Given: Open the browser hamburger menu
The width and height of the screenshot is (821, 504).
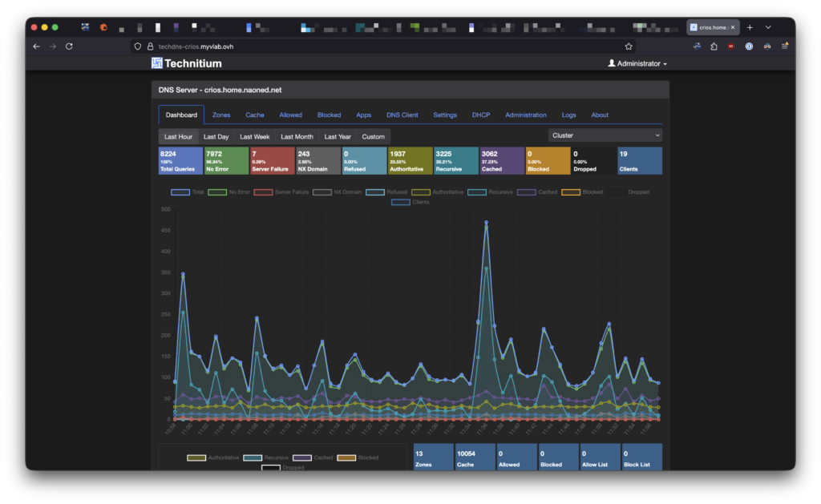Looking at the screenshot, I should click(x=785, y=46).
